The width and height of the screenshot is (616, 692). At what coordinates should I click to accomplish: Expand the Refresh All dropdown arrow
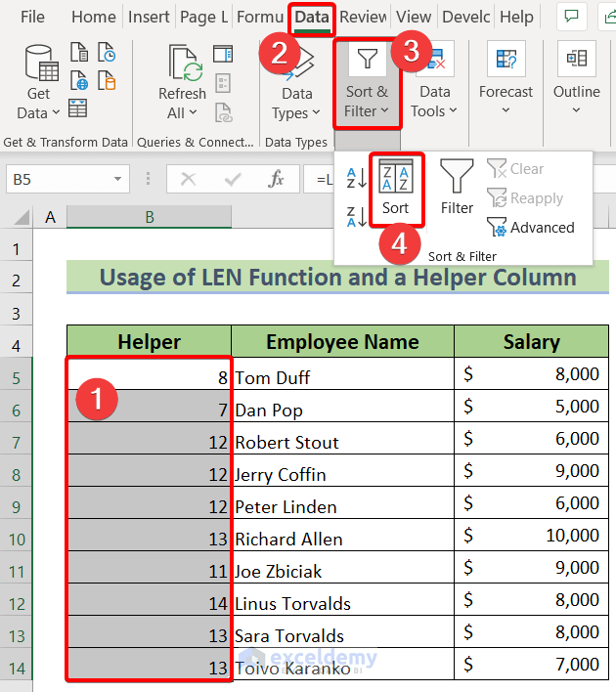193,113
